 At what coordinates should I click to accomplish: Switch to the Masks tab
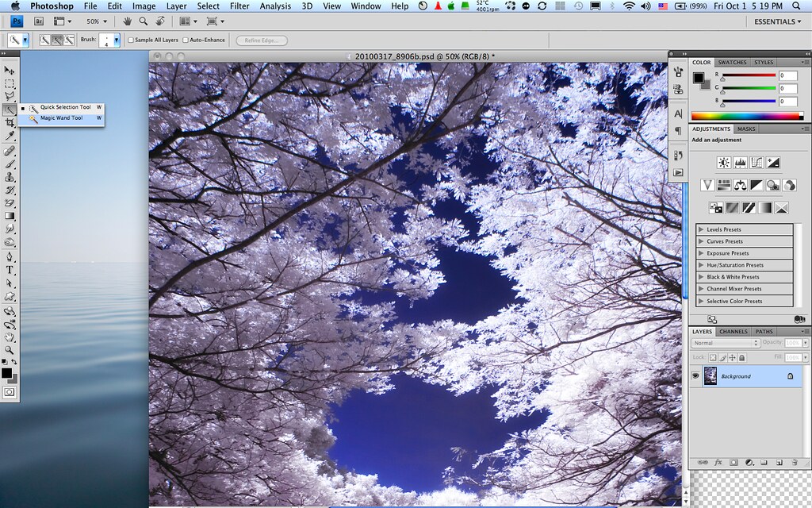pyautogui.click(x=746, y=129)
